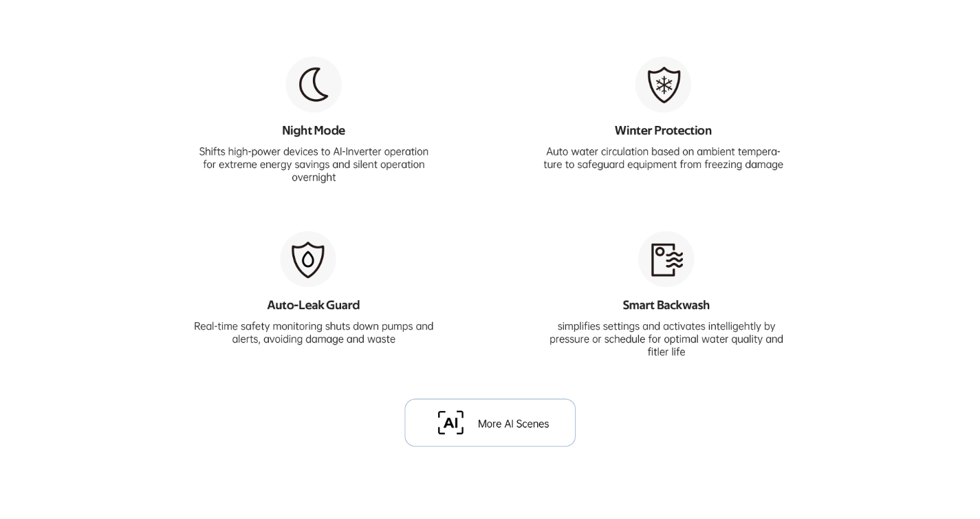Click the Smart Backwash filter icon

[x=666, y=259]
